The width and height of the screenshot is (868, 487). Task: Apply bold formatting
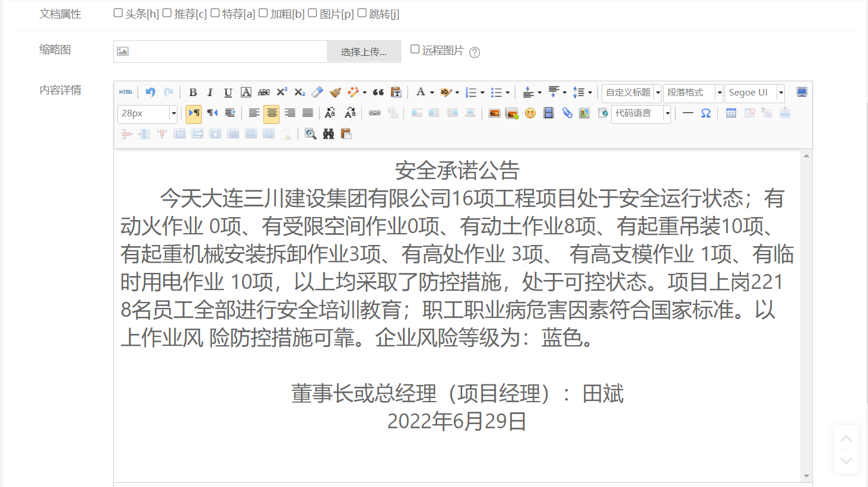(193, 93)
